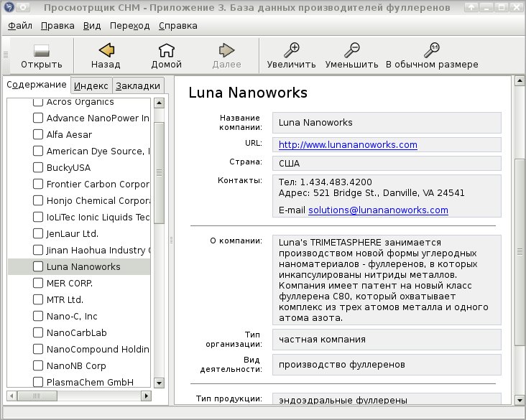
Task: Zoom out with Уменьшить magnifier
Action: pyautogui.click(x=351, y=50)
